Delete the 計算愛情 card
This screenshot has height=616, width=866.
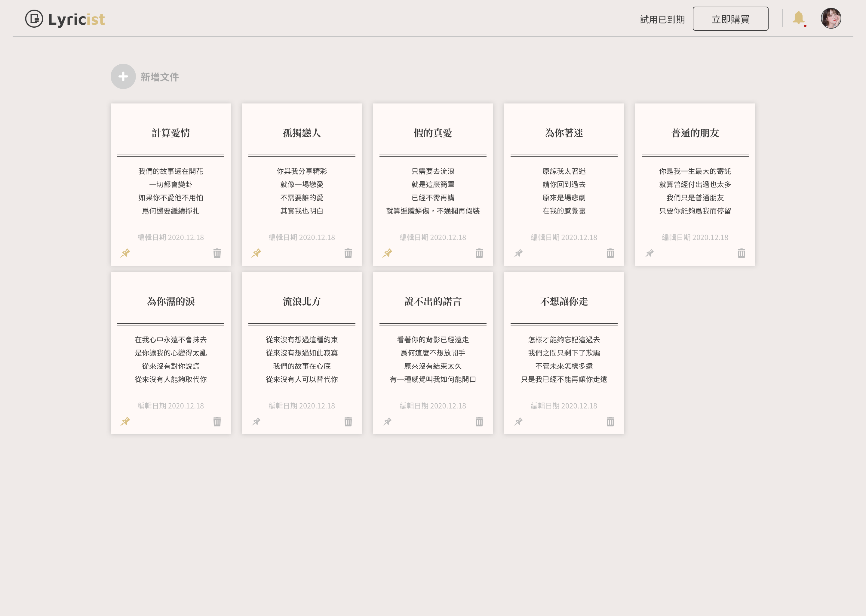point(217,253)
